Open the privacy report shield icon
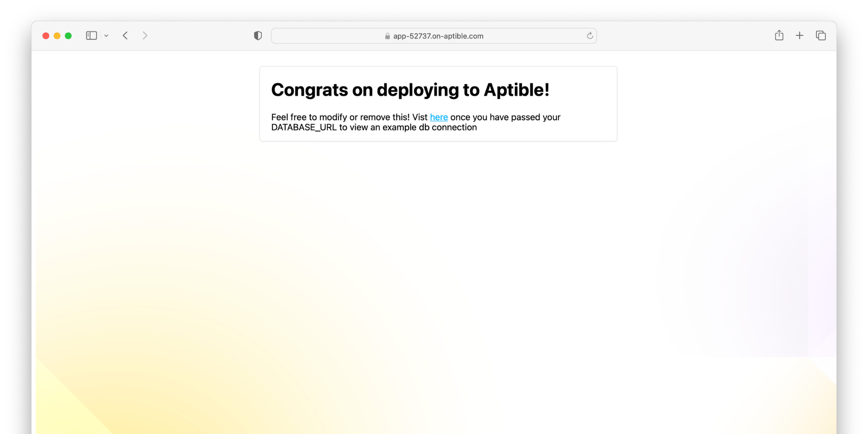The height and width of the screenshot is (434, 868). (258, 36)
